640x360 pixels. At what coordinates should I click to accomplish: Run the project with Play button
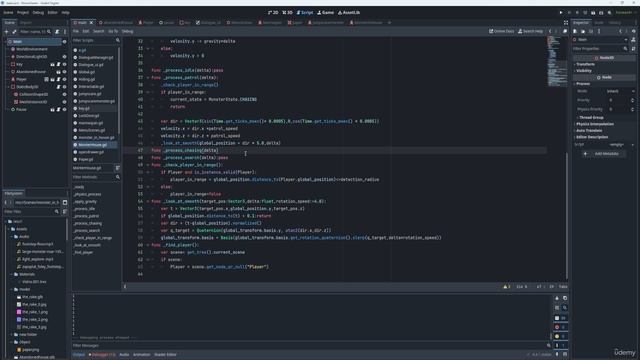pos(561,13)
